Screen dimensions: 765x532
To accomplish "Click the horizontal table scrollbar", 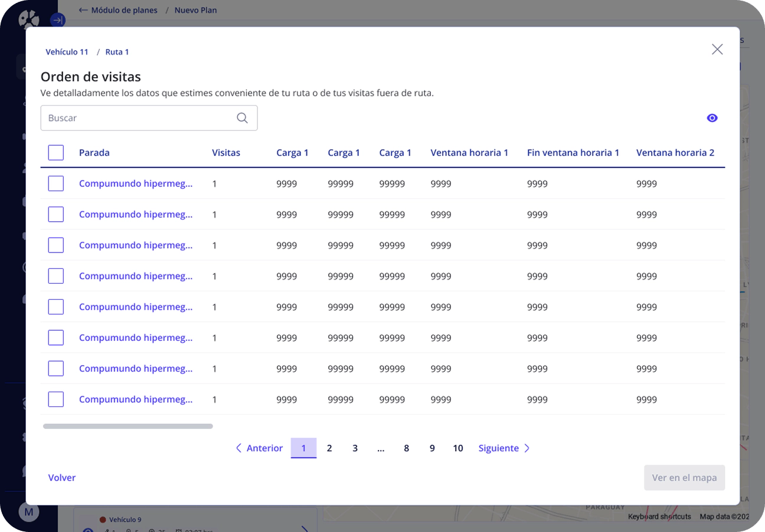I will point(128,426).
